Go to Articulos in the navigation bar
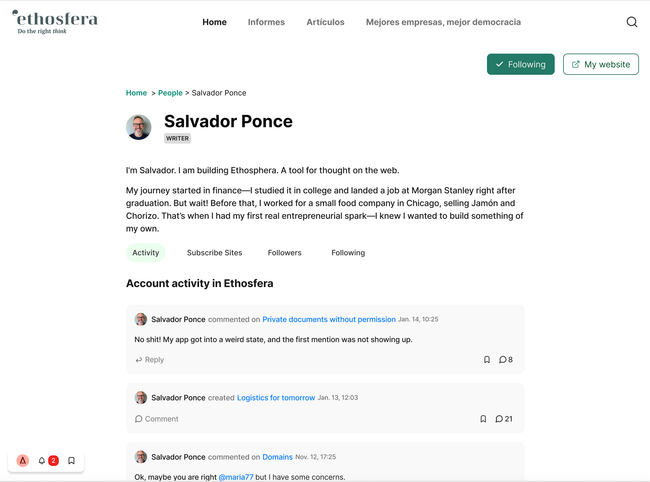Viewport: 650px width, 482px height. [325, 22]
